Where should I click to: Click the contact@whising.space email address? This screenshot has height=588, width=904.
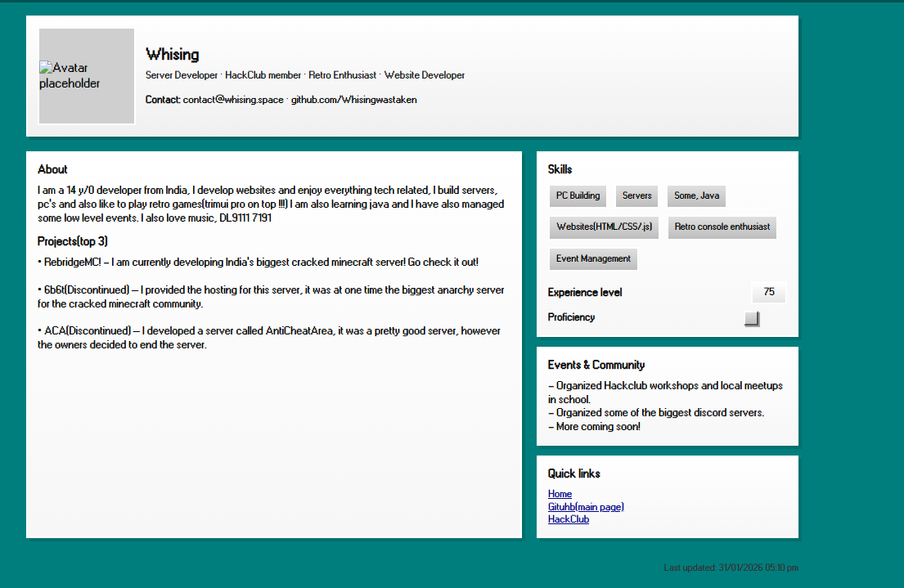click(x=233, y=100)
